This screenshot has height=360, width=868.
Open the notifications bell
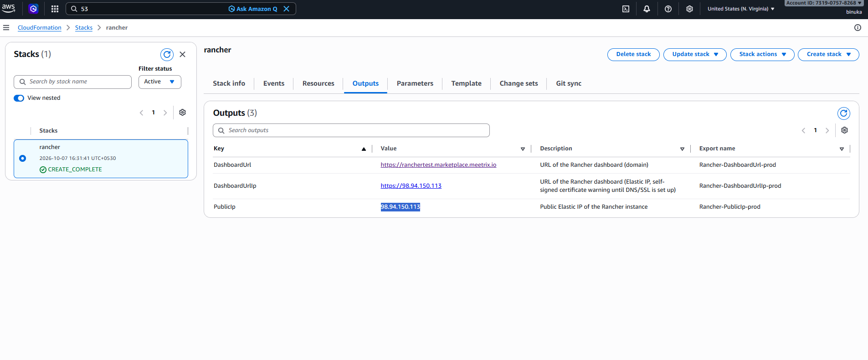[x=647, y=9]
